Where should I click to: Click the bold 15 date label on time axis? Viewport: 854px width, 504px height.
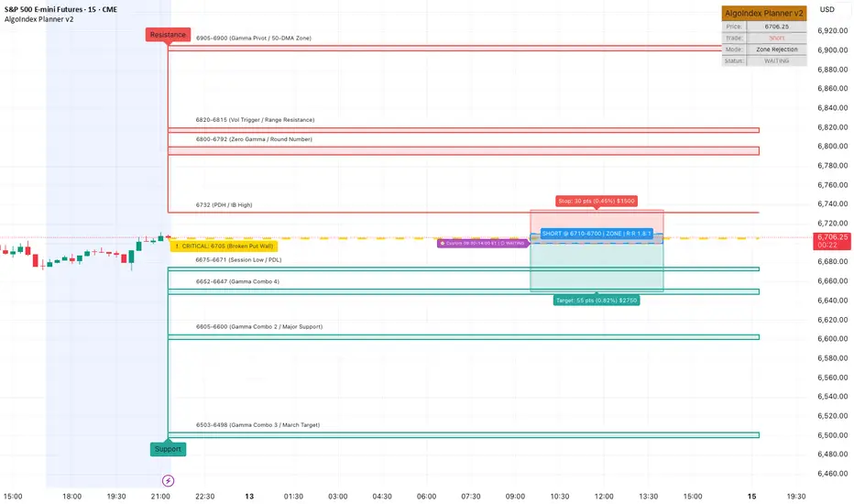pyautogui.click(x=751, y=497)
